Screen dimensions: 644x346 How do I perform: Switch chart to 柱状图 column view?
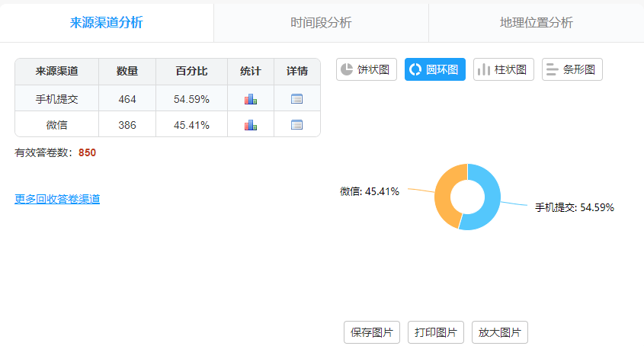(503, 69)
